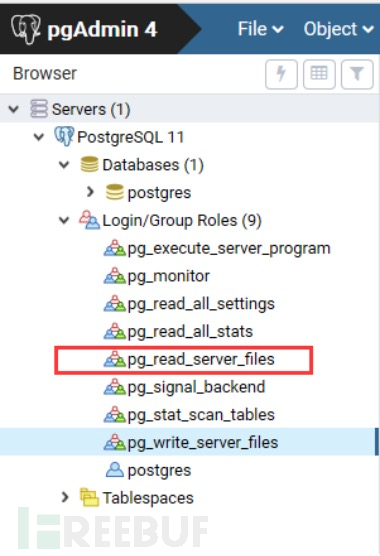Expand the postgres database node
The image size is (380, 556).
coord(90,192)
